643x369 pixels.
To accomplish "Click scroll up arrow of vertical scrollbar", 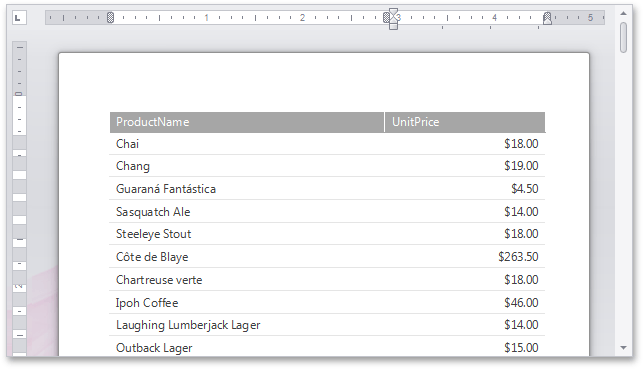I will pos(623,14).
